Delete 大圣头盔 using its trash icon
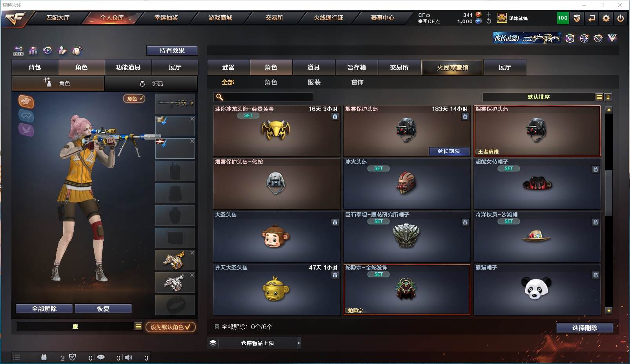This screenshot has height=364, width=630. (x=335, y=222)
